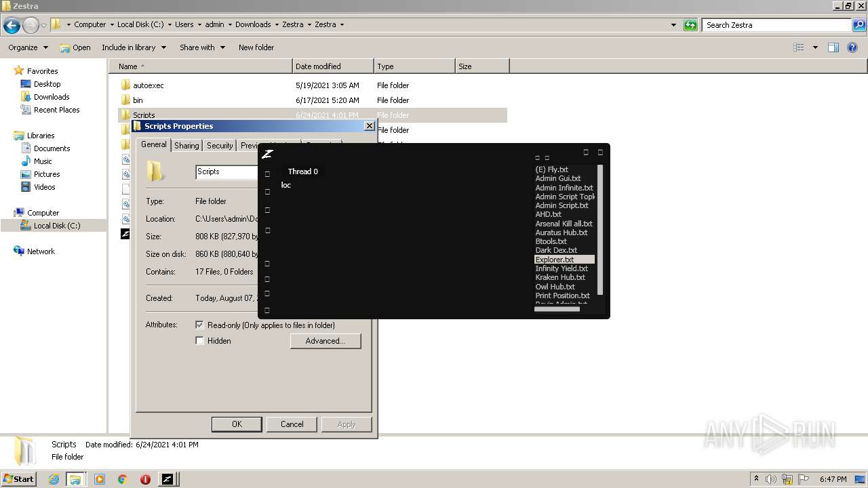Select Dark Dex.txt in script list
The image size is (868, 488).
tap(556, 250)
